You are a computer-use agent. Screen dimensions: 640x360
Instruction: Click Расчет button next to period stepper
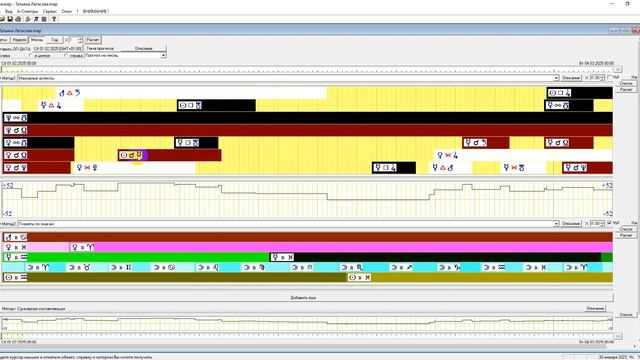tap(93, 40)
